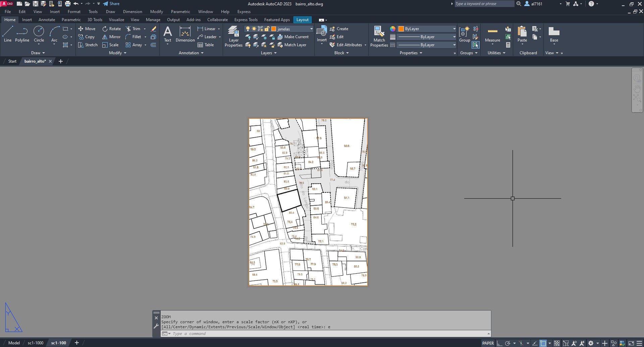This screenshot has width=644, height=347.
Task: Click the orange ByLayer color swatch
Action: (x=401, y=29)
